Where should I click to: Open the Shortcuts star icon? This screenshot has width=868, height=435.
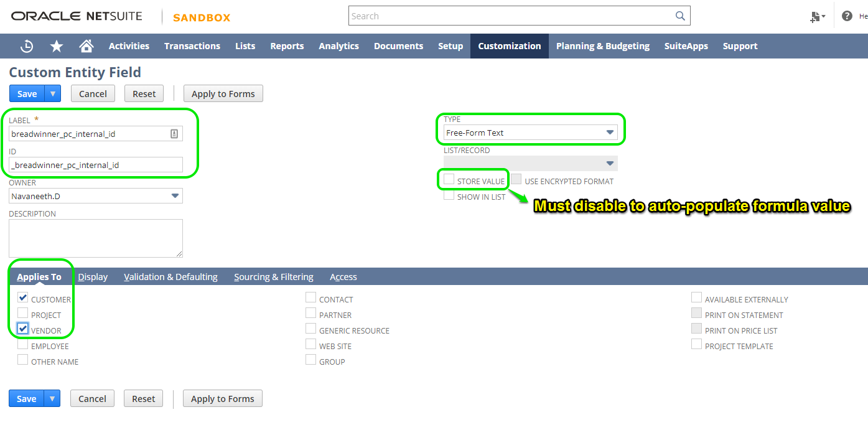(57, 46)
